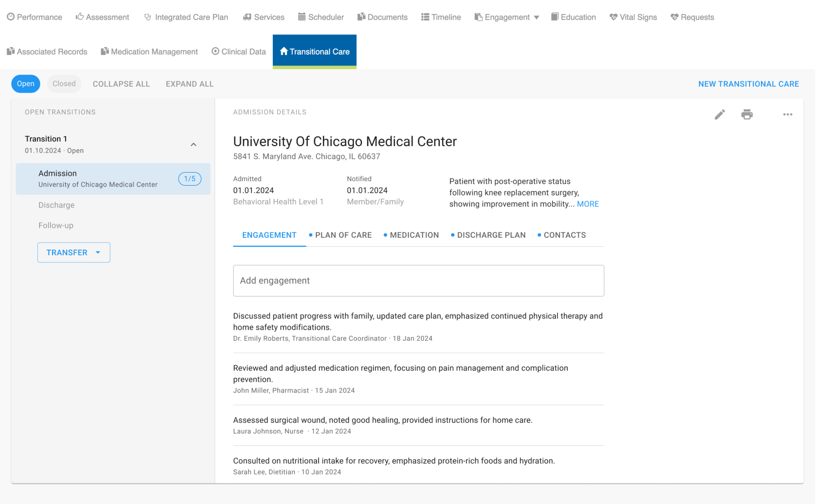Screen dimensions: 815x504
Task: Select the Admission tree item
Action: click(113, 179)
